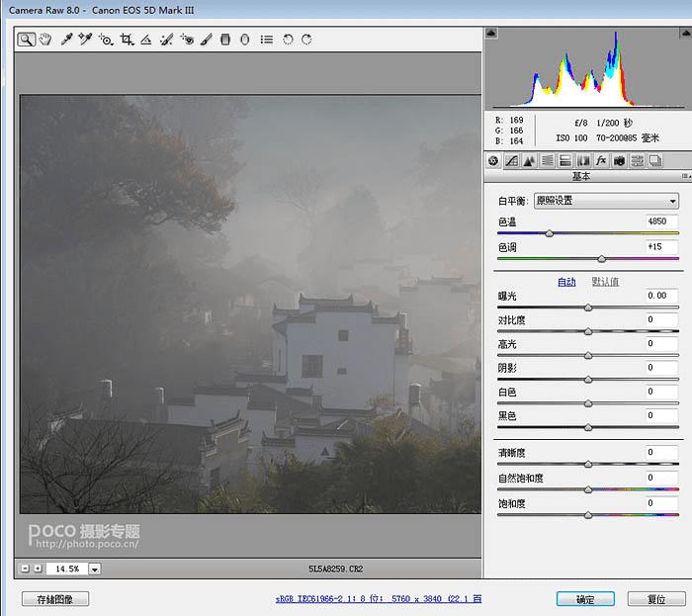Rotate image counterclockwise
The height and width of the screenshot is (616, 692).
point(288,40)
